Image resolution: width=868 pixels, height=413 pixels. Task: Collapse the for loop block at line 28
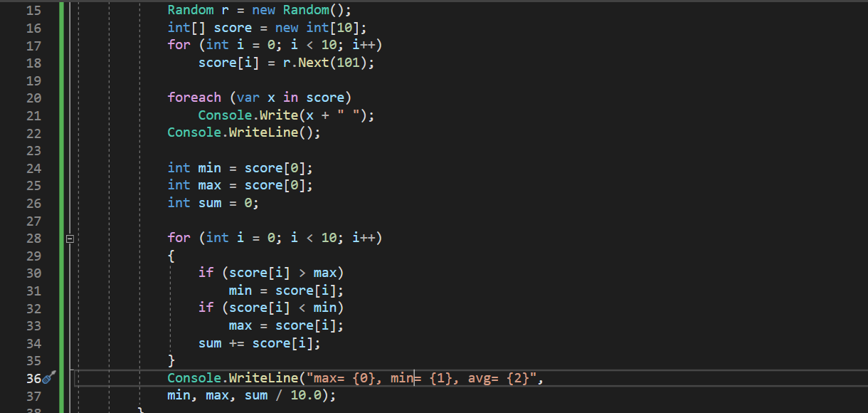pyautogui.click(x=70, y=239)
